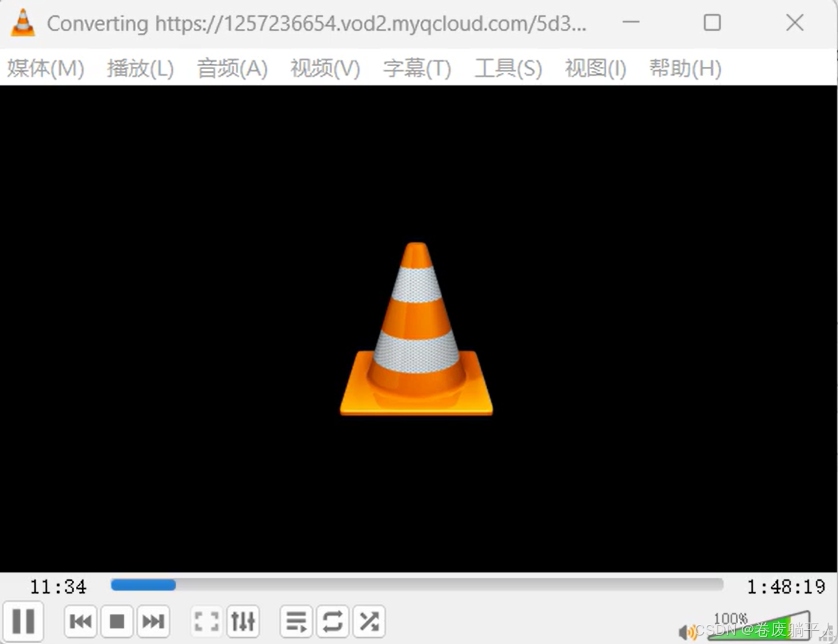Viewport: 838px width, 644px height.
Task: Open the 音频(A) menu
Action: pyautogui.click(x=232, y=68)
